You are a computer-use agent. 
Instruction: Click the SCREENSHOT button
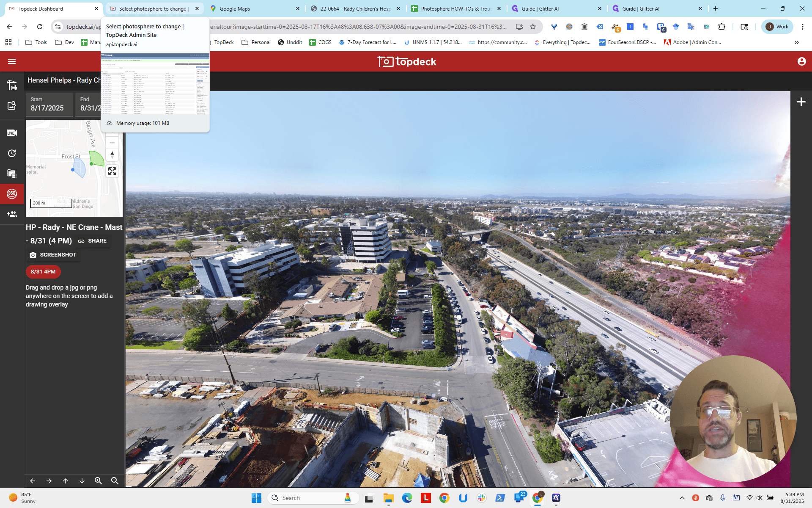tap(53, 255)
